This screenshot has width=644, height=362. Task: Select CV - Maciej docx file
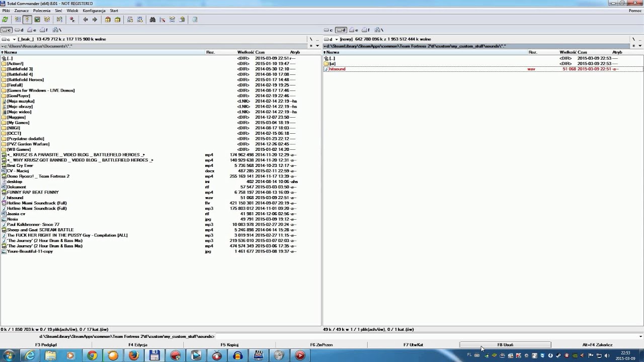pyautogui.click(x=18, y=171)
